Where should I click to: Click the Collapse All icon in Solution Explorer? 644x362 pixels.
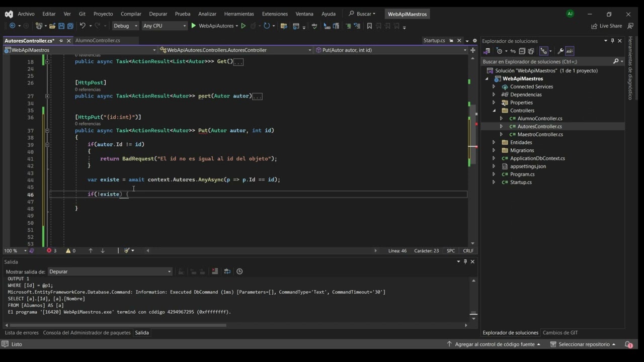[522, 51]
